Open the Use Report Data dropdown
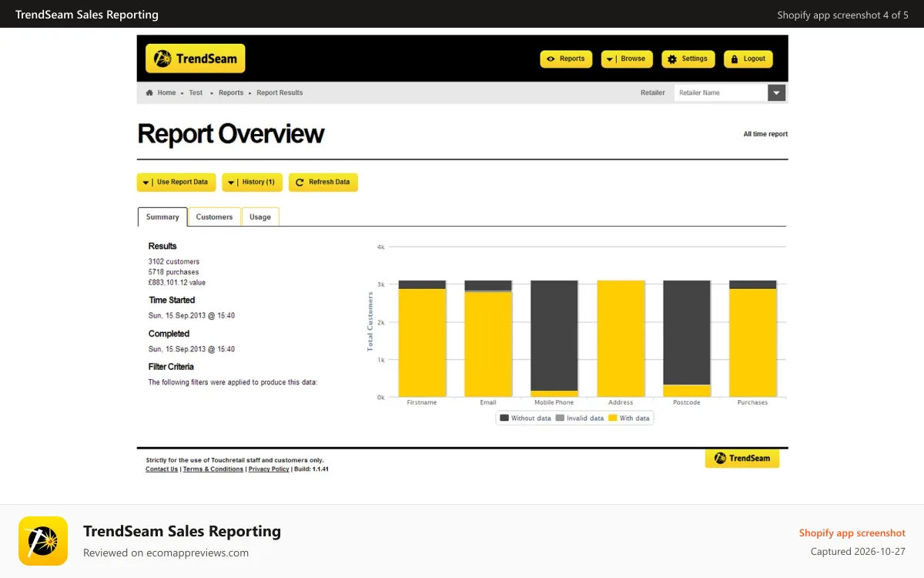 [x=176, y=183]
